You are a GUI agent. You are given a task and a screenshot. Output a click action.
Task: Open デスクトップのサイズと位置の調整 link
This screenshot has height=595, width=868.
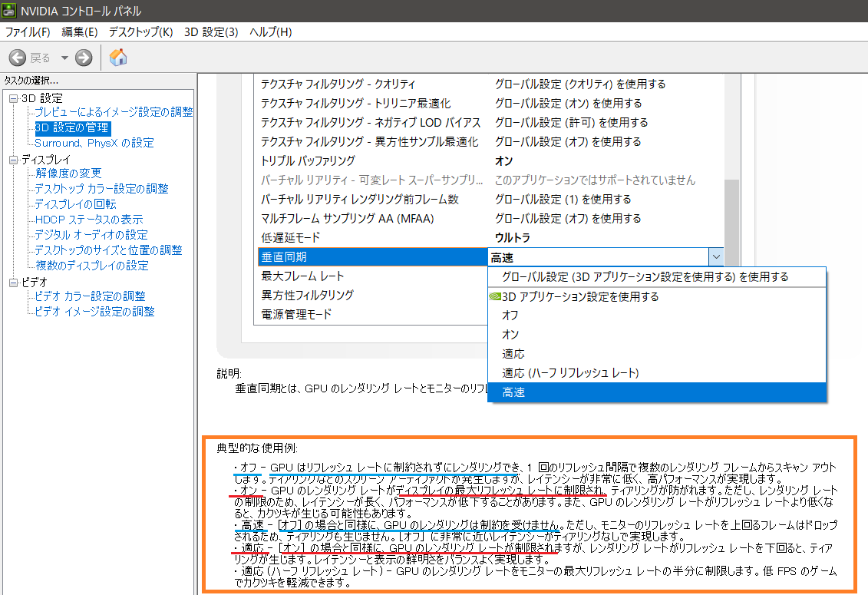click(x=108, y=250)
